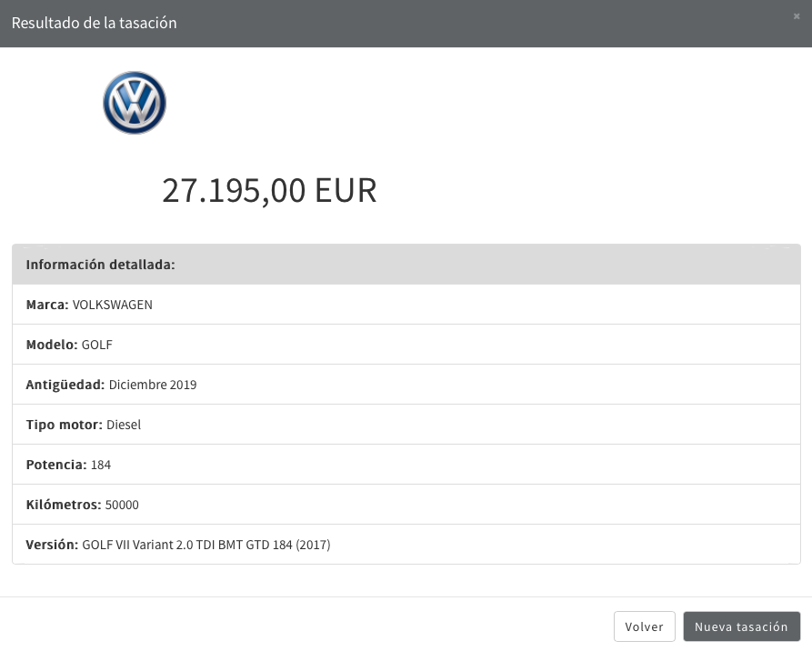The height and width of the screenshot is (651, 812).
Task: Click the Antigüedad label
Action: point(65,385)
